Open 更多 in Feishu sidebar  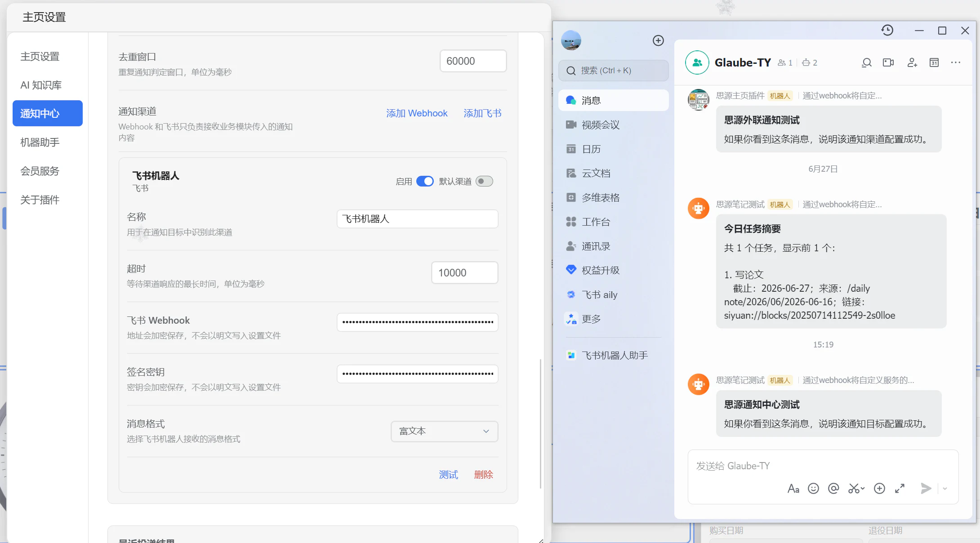click(613, 319)
